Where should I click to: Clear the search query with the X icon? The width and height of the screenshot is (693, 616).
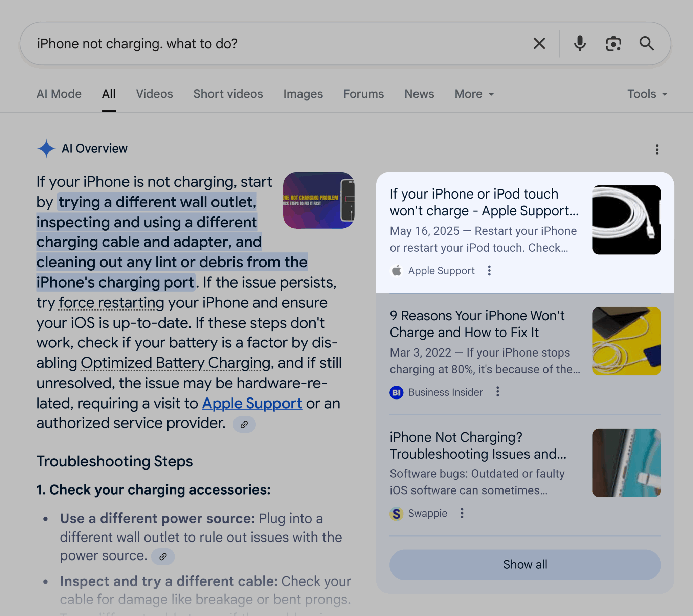tap(539, 43)
